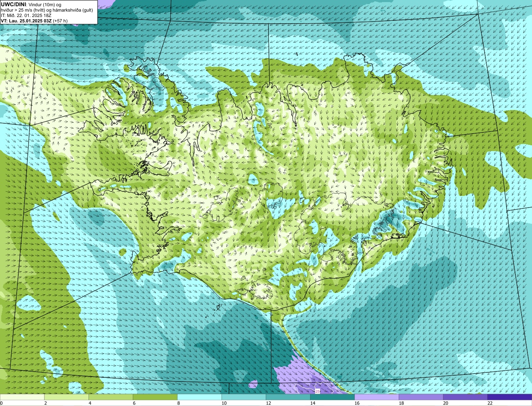Select the light yellow-green 2–4 m/s legend swatch
The image size is (532, 406).
66,397
